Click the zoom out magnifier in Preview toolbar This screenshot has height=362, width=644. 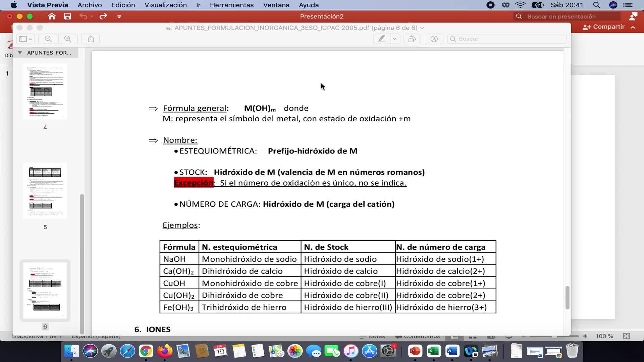[x=48, y=39]
